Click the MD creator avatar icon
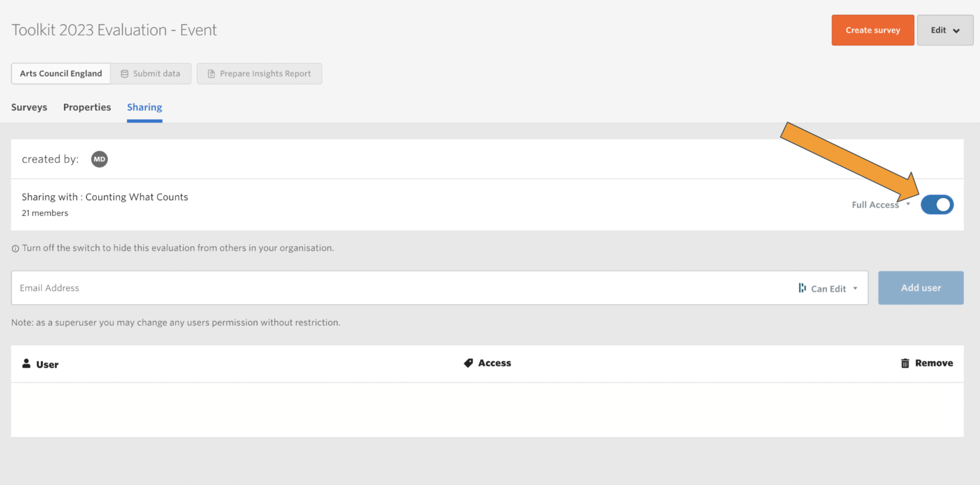Image resolution: width=980 pixels, height=485 pixels. click(99, 159)
